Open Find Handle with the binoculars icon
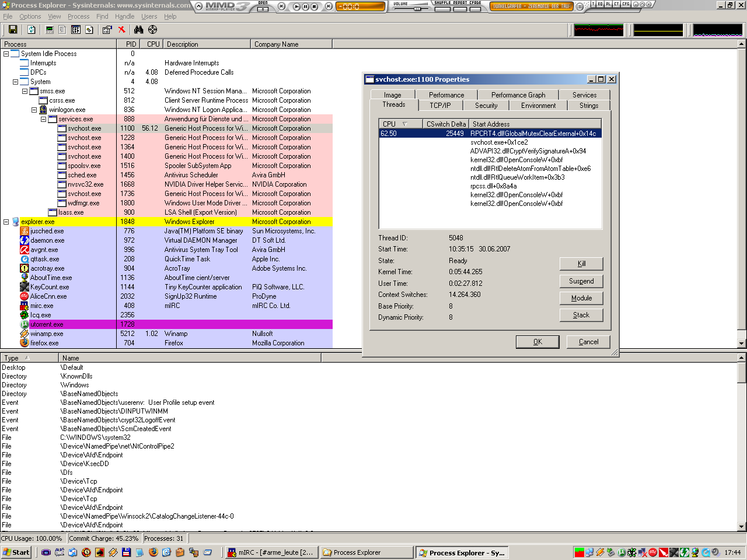 point(138,30)
